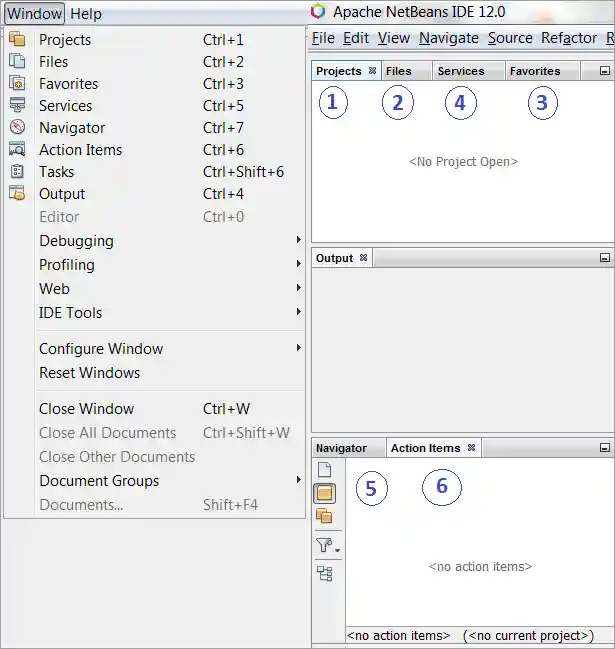
Task: Click the greyed Documents... entry
Action: (x=170, y=505)
